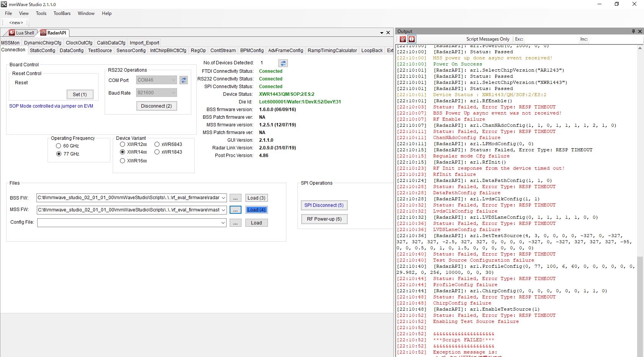The height and width of the screenshot is (357, 644).
Task: Select 60 GHz operating frequency
Action: point(59,146)
